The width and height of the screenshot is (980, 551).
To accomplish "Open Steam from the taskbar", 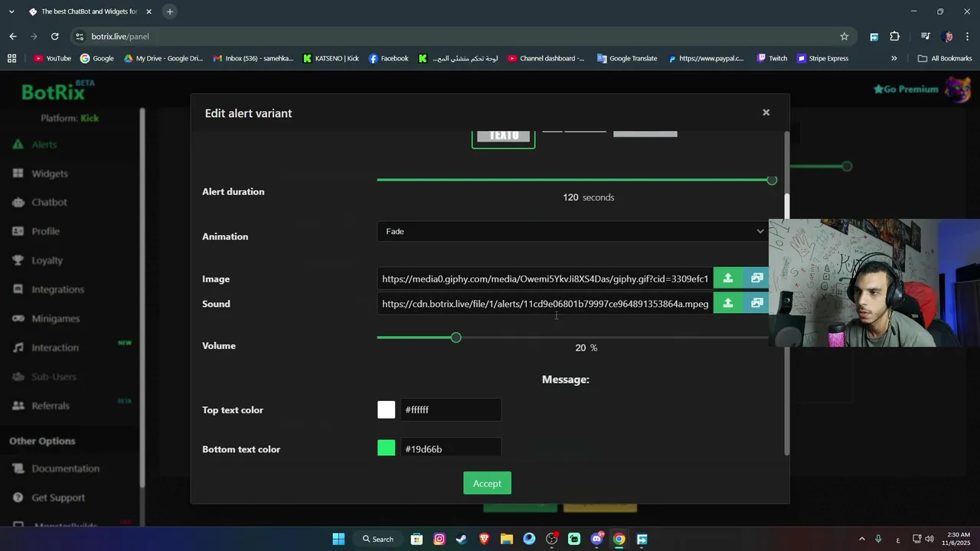I will point(462,539).
